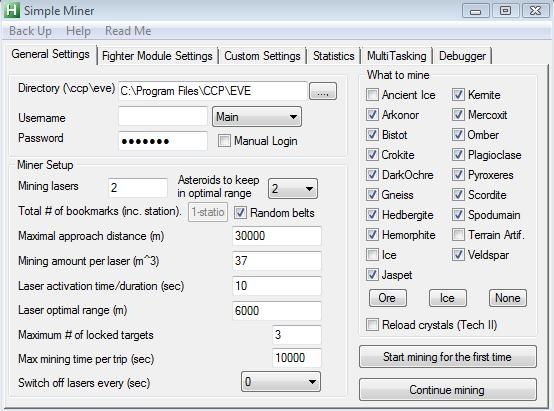Expand Asteroids to keep dropdown
Image resolution: width=554 pixels, height=411 pixels.
point(293,189)
